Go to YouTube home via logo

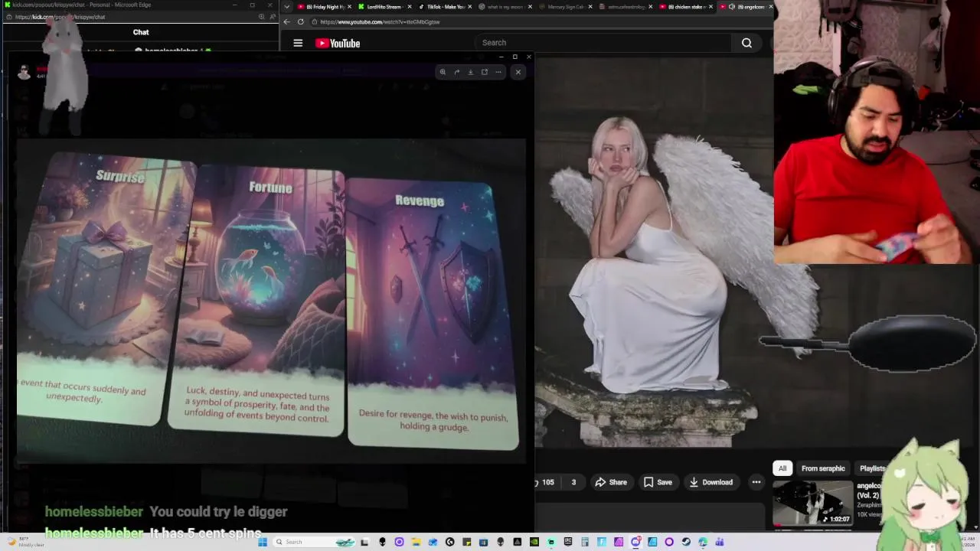(x=338, y=43)
